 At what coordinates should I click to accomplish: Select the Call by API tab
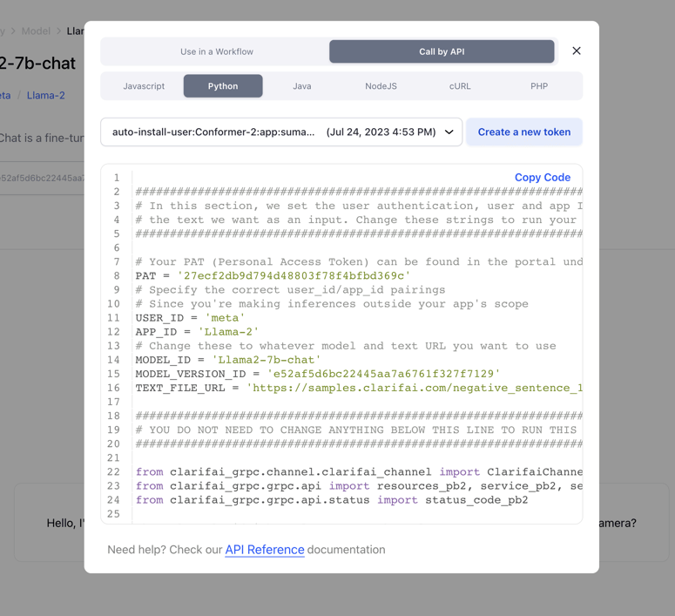442,51
